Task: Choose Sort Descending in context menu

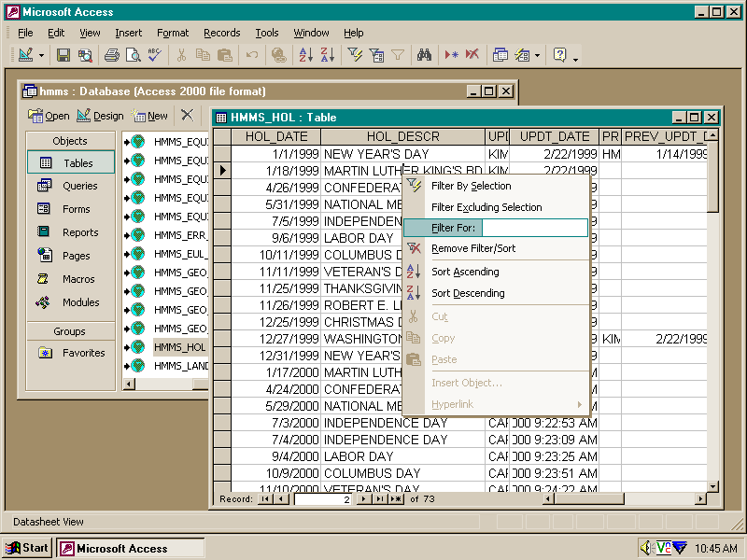Action: click(x=496, y=293)
